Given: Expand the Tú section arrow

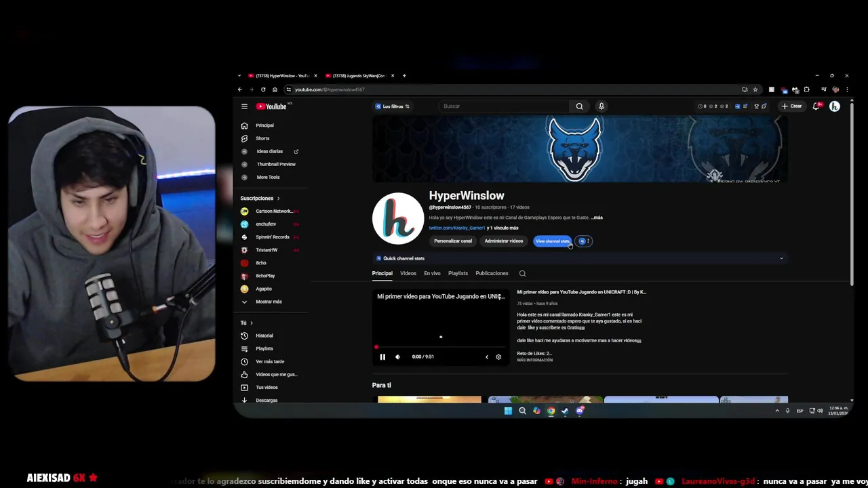Looking at the screenshot, I should coord(252,323).
